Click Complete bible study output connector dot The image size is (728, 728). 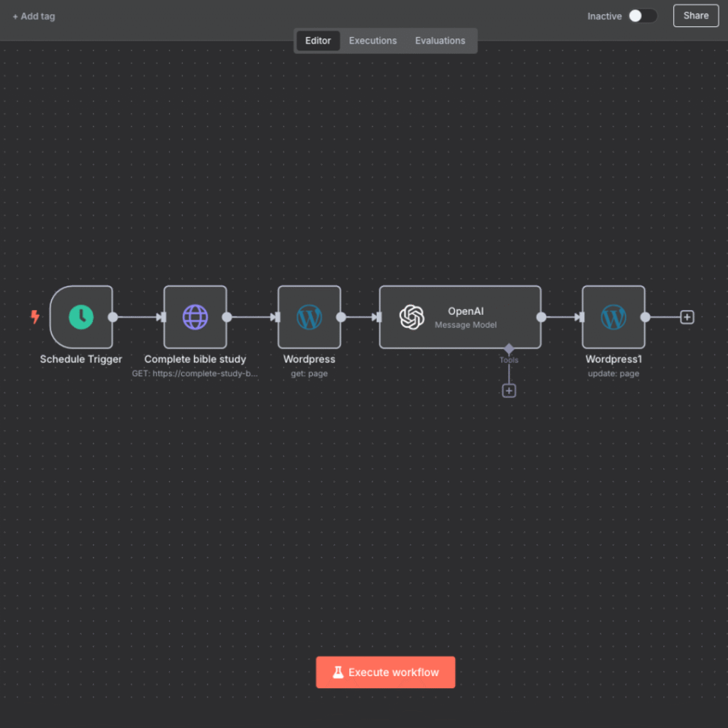click(x=227, y=317)
